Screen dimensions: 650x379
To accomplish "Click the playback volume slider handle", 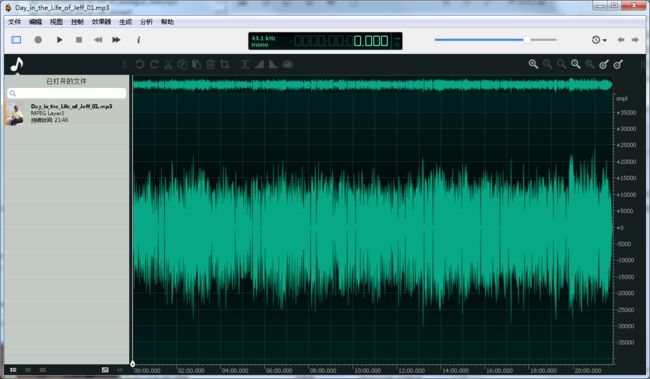I will 526,40.
